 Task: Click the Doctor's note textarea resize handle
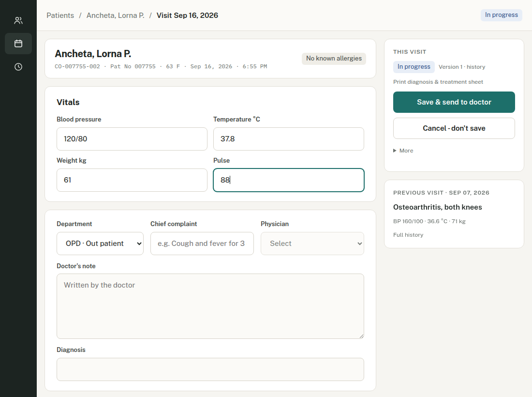361,336
